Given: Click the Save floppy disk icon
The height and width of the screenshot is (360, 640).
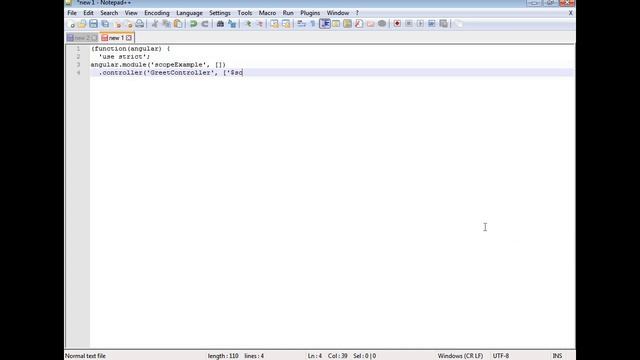Looking at the screenshot, I should (x=93, y=24).
